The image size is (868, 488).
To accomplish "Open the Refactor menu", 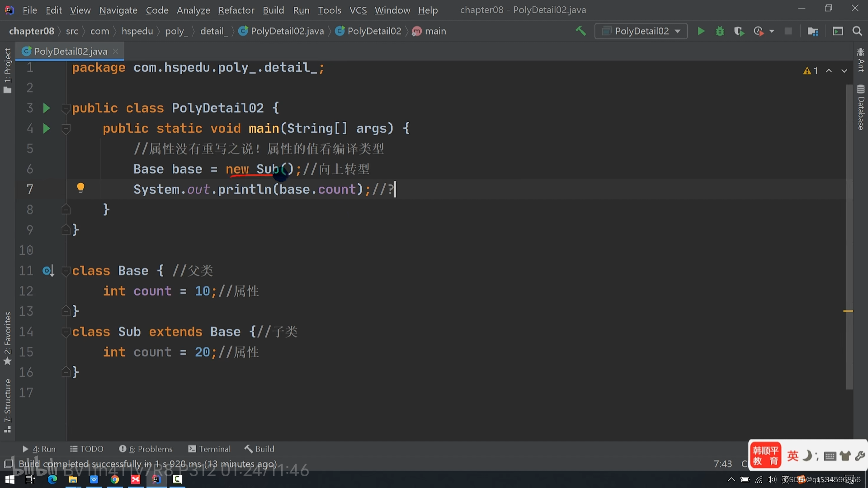I will [x=236, y=10].
